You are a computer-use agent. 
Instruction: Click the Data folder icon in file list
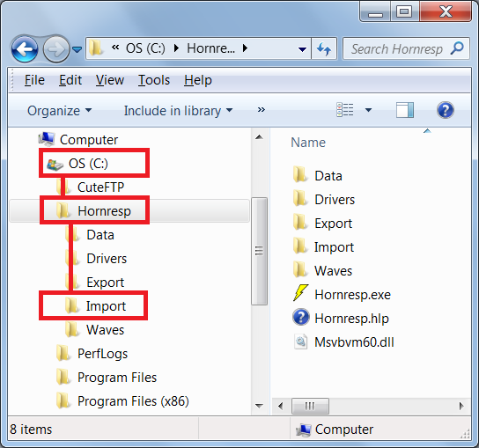[299, 175]
